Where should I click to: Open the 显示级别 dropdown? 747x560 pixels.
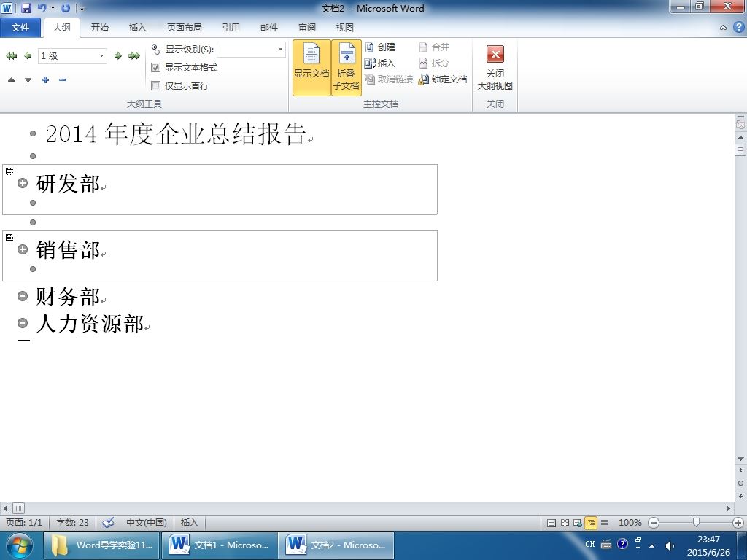coord(280,49)
